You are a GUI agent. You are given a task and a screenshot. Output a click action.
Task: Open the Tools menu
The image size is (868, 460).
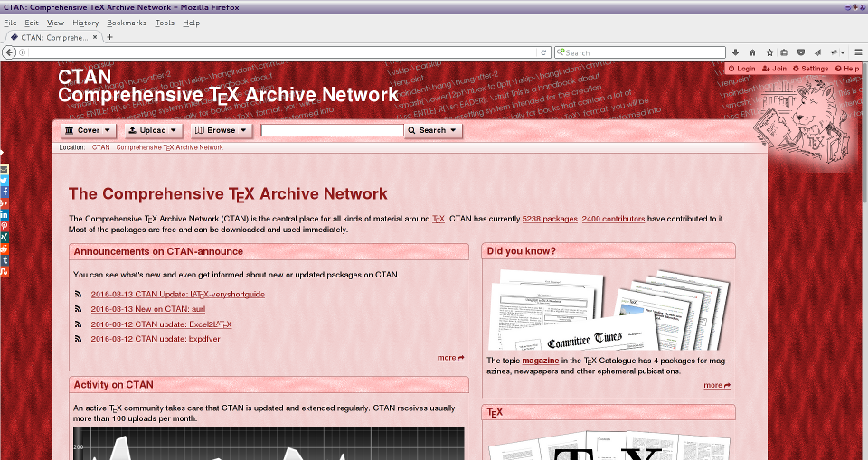coord(165,23)
